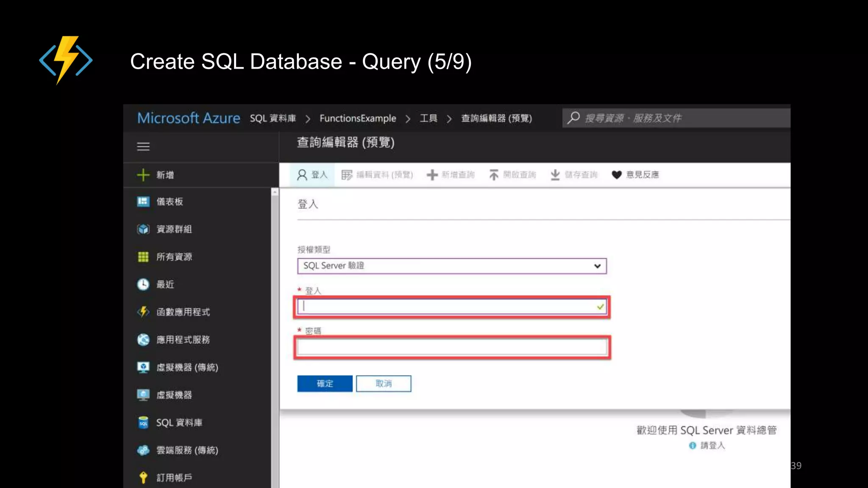
Task: Click the 新增查詢 plus icon
Action: tap(432, 175)
